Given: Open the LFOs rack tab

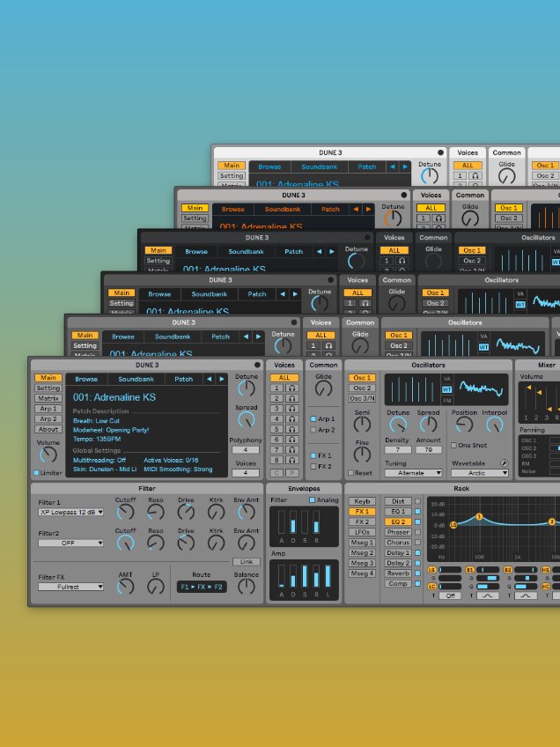Looking at the screenshot, I should pyautogui.click(x=362, y=532).
